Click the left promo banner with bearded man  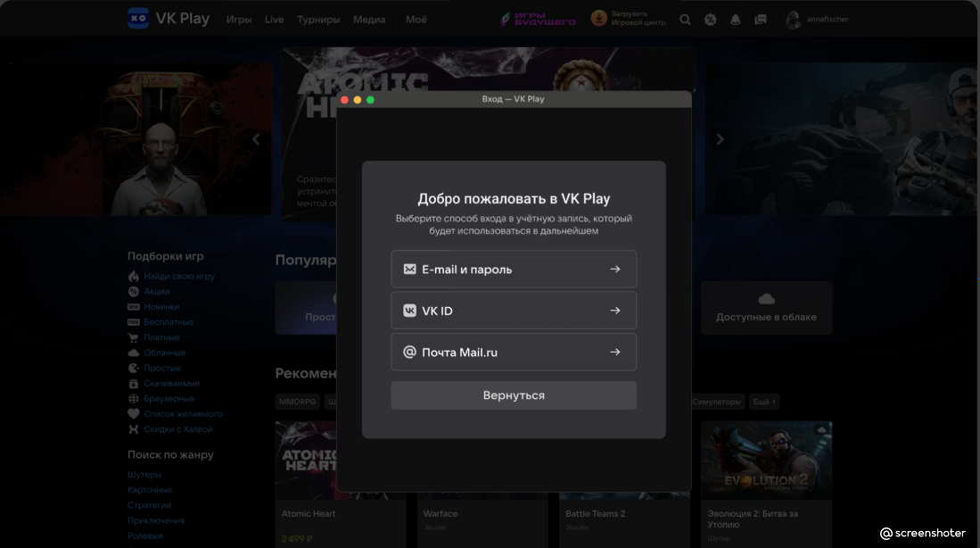[x=136, y=139]
